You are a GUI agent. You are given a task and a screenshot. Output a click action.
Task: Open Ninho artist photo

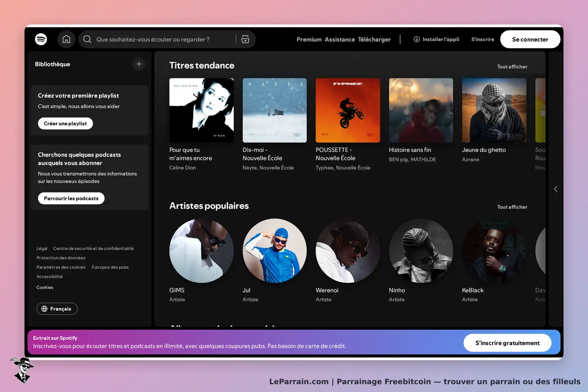421,250
